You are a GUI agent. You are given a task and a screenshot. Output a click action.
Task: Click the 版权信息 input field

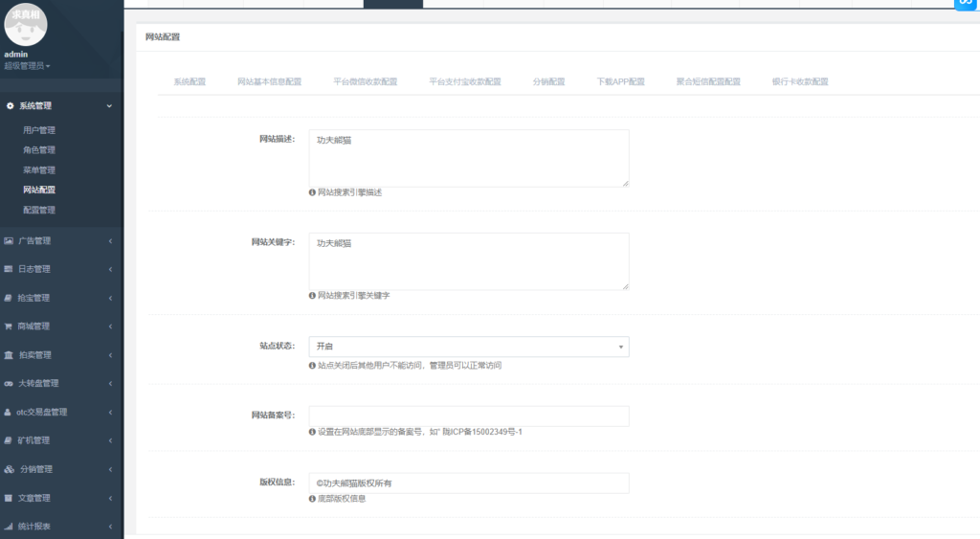pyautogui.click(x=469, y=483)
